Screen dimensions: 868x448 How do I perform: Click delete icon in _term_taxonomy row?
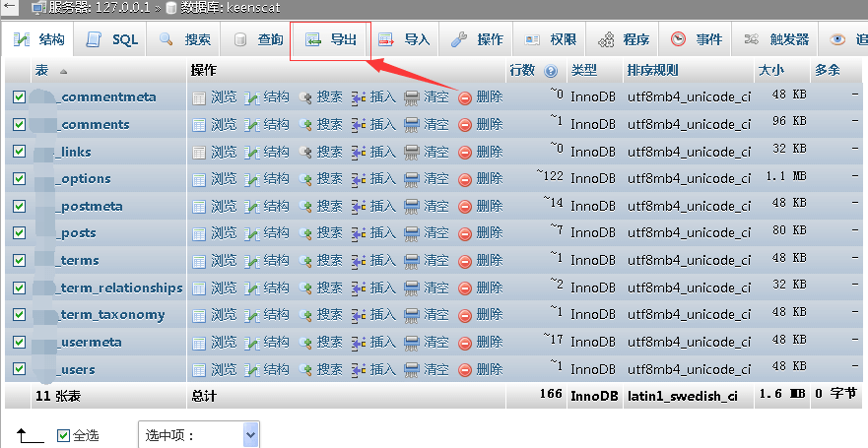pos(465,316)
